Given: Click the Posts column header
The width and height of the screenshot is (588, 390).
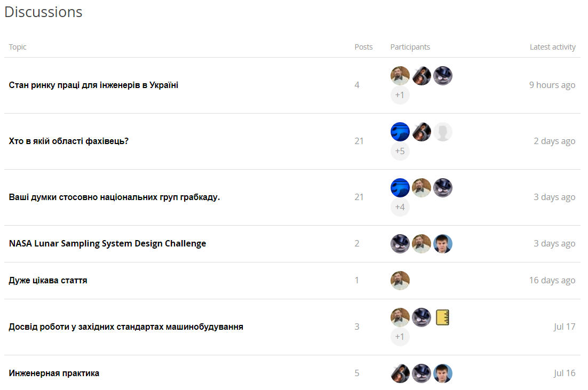Looking at the screenshot, I should click(363, 47).
